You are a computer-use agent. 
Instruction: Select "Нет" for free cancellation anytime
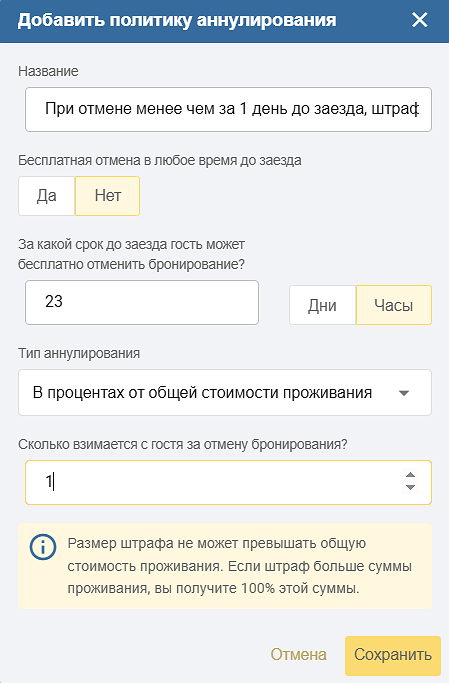point(108,196)
